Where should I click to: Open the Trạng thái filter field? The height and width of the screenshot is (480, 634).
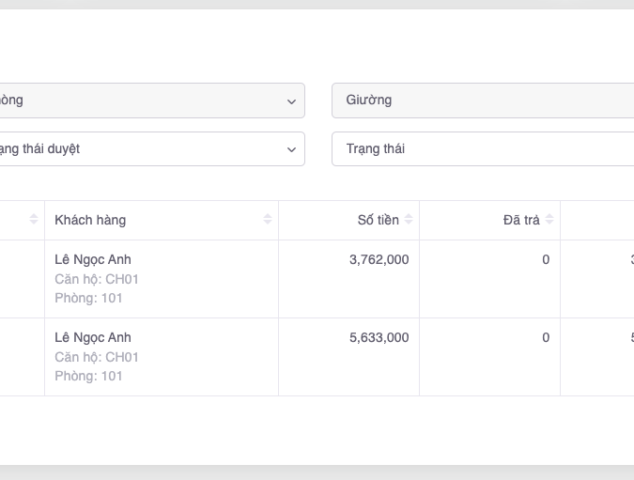tap(480, 149)
